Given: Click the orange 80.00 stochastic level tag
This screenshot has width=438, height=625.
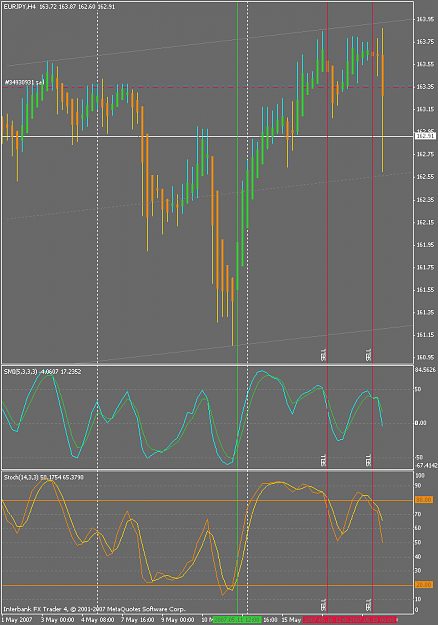Looking at the screenshot, I should [x=424, y=500].
